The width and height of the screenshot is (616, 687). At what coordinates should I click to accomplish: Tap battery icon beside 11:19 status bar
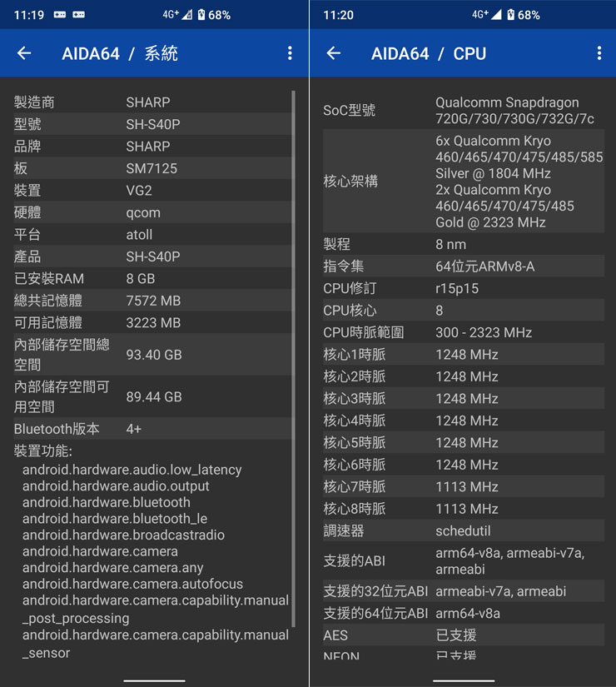pyautogui.click(x=200, y=15)
